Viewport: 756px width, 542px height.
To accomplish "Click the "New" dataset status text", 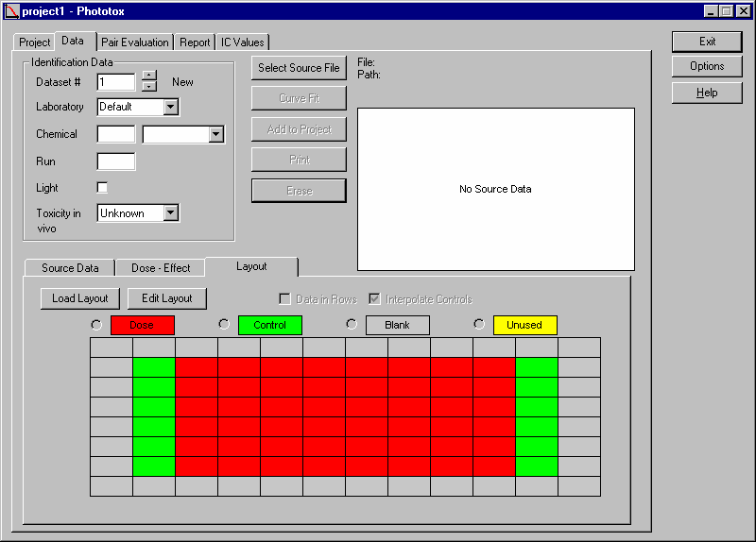I will 182,82.
